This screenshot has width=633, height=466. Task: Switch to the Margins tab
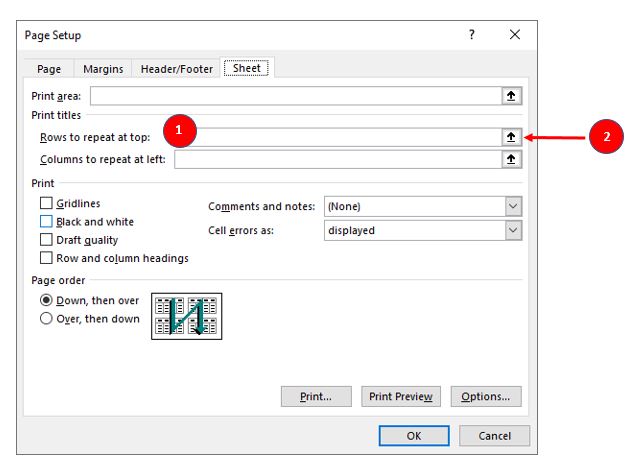103,69
